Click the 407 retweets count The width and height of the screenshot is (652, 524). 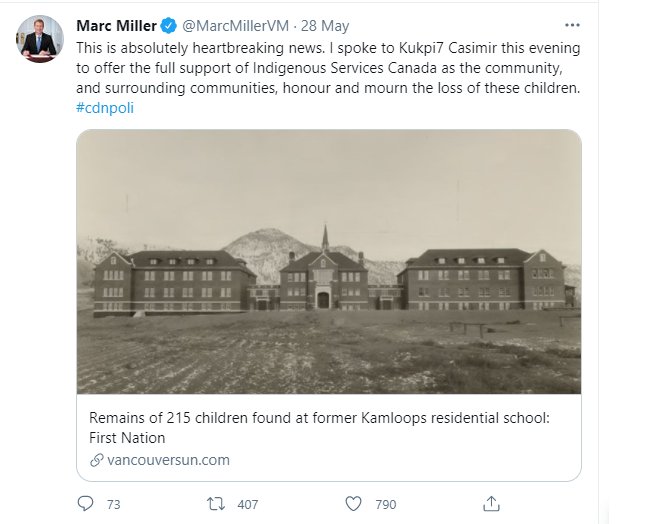[248, 504]
